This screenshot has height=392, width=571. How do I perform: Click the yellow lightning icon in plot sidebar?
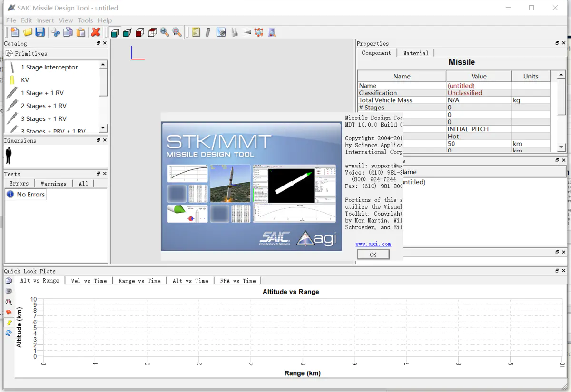9,323
